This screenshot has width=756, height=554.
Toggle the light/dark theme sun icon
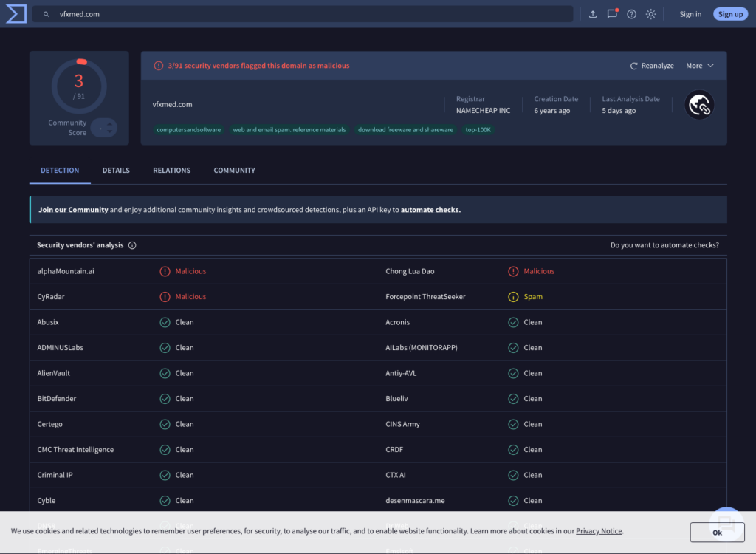click(650, 14)
